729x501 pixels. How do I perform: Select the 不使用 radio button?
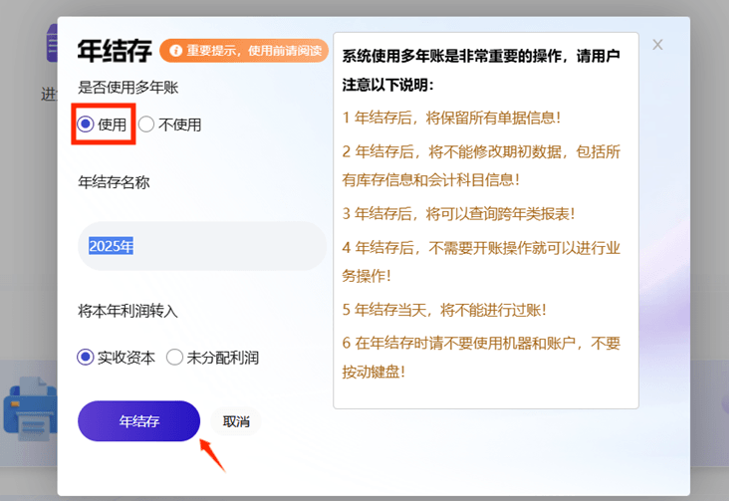147,125
